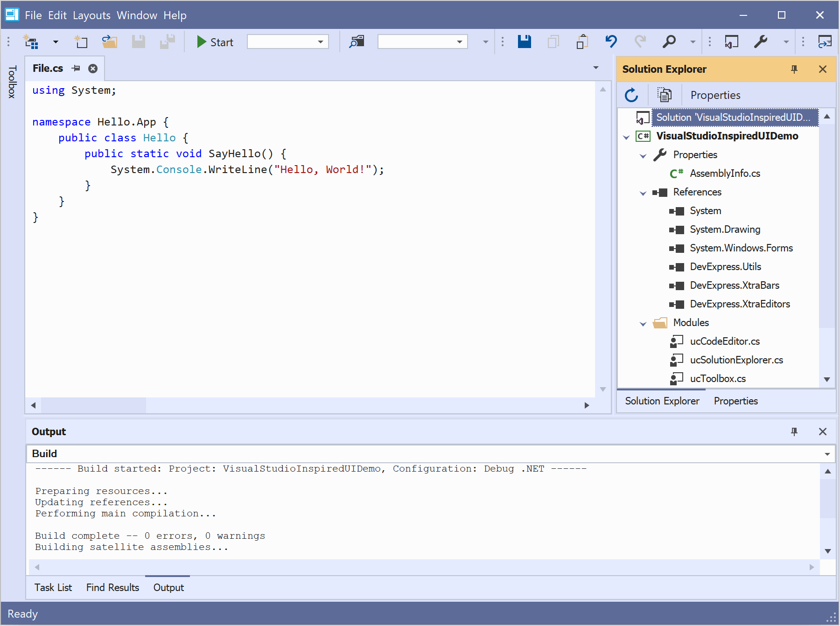Toggle auto-hide pin on Output panel

794,432
